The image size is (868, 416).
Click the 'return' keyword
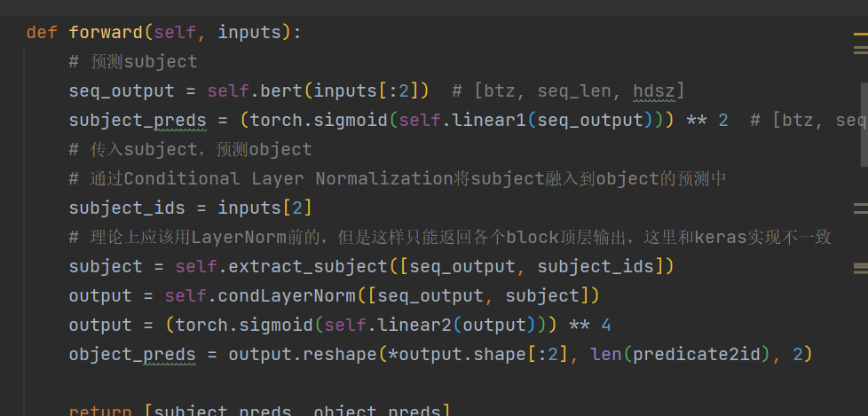100,411
